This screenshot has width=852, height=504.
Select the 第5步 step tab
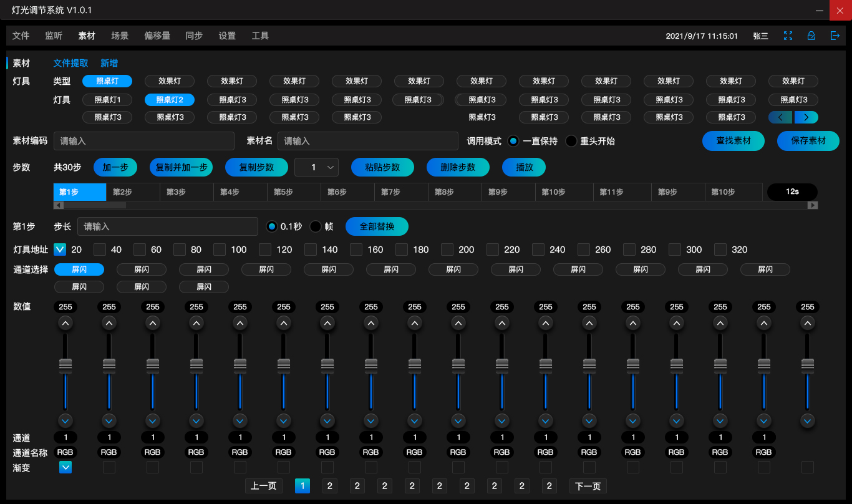(x=294, y=192)
